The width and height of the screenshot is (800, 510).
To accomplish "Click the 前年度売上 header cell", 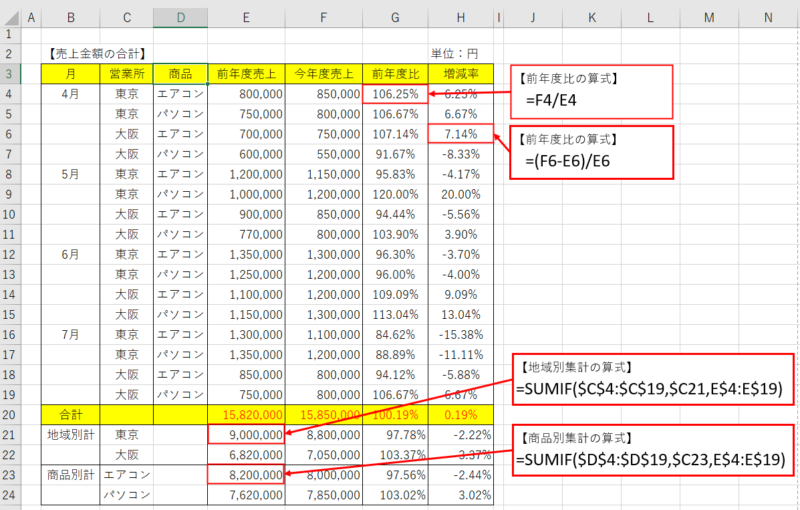I will (x=246, y=74).
